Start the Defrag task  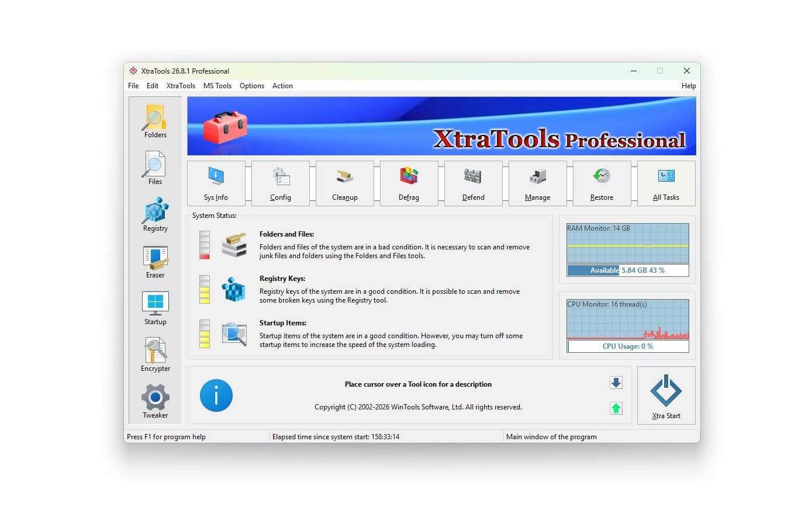[409, 183]
